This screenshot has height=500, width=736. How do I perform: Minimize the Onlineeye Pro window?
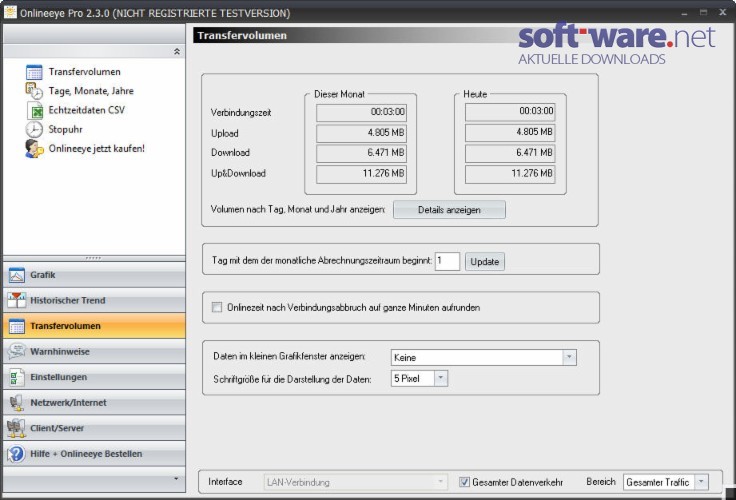(684, 13)
